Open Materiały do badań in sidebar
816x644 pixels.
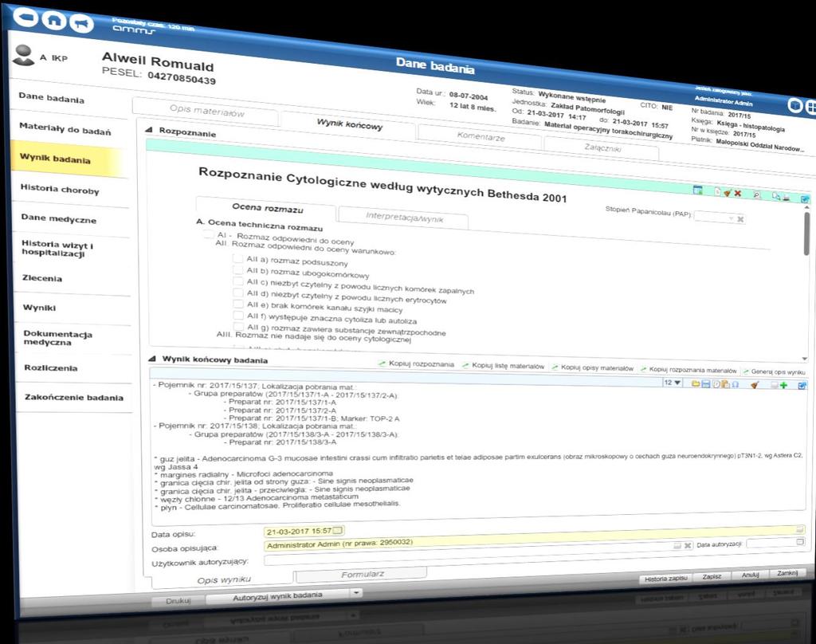pyautogui.click(x=65, y=129)
